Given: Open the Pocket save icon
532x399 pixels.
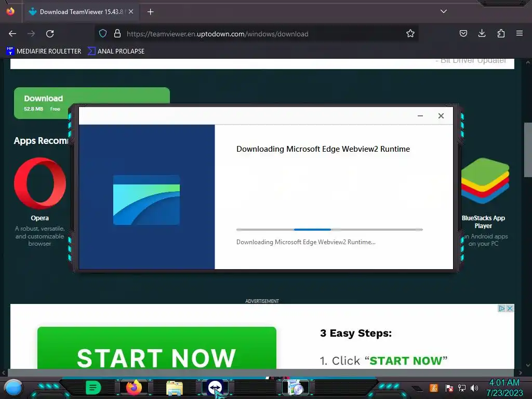Looking at the screenshot, I should pos(463,34).
